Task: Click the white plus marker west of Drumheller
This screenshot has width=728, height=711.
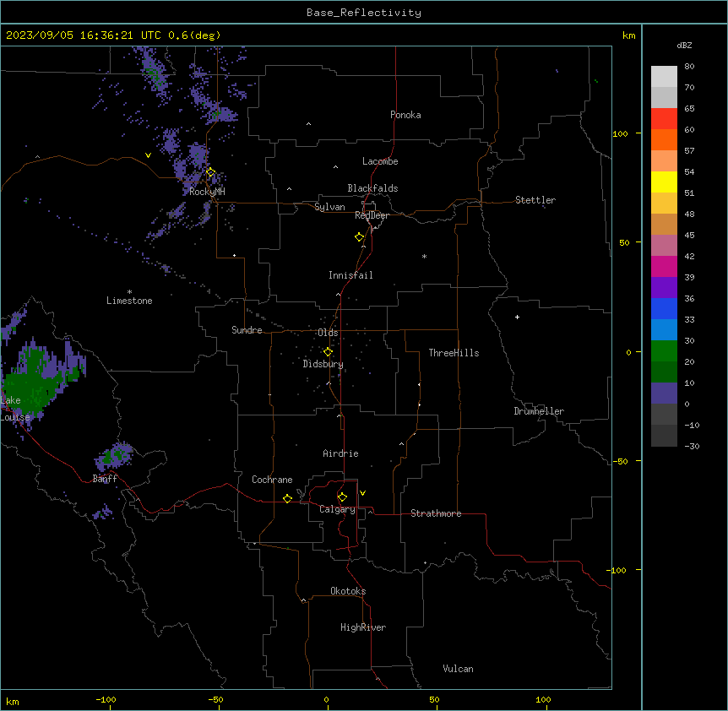Action: tap(517, 317)
